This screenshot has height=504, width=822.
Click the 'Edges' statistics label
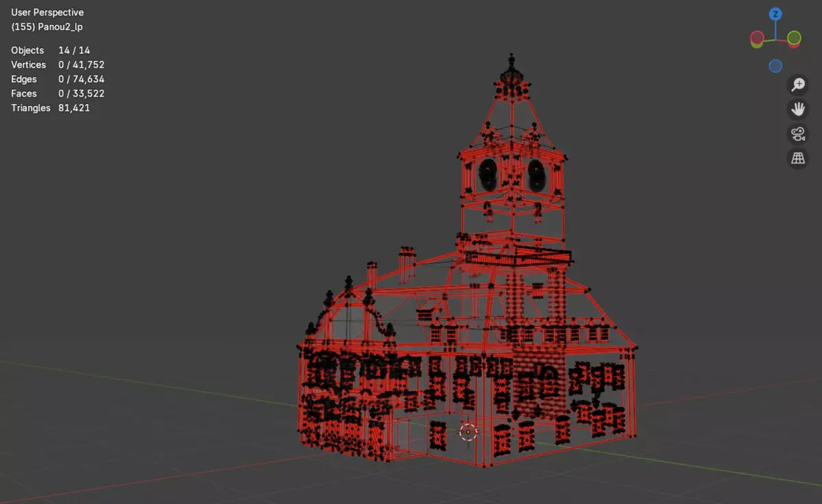point(24,79)
